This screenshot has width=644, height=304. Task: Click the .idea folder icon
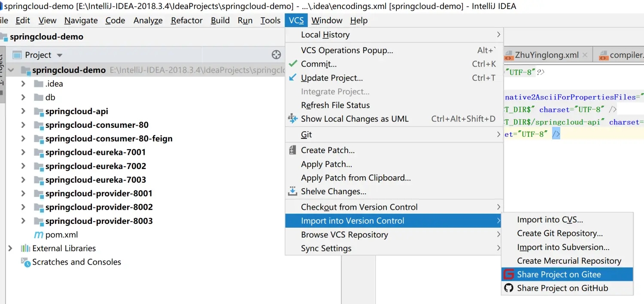tap(39, 84)
